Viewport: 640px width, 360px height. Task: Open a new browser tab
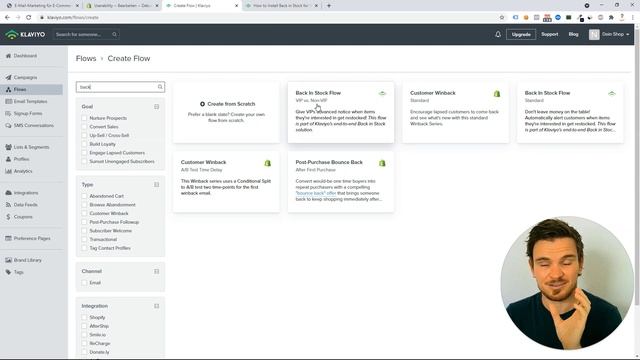click(329, 6)
